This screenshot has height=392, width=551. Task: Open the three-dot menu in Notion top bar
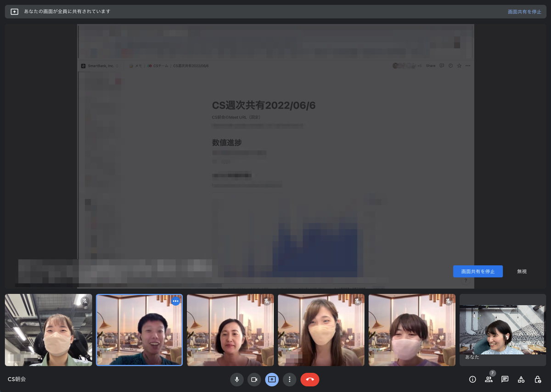pyautogui.click(x=468, y=66)
